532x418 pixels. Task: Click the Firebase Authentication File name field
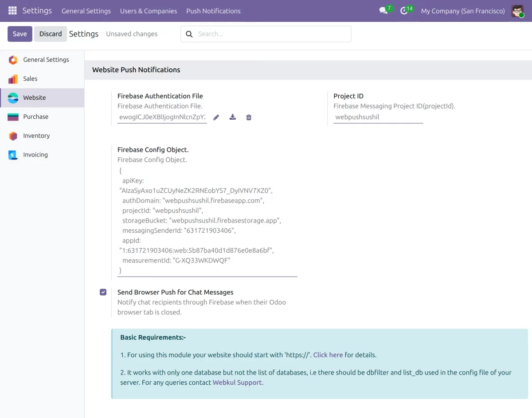coord(162,117)
